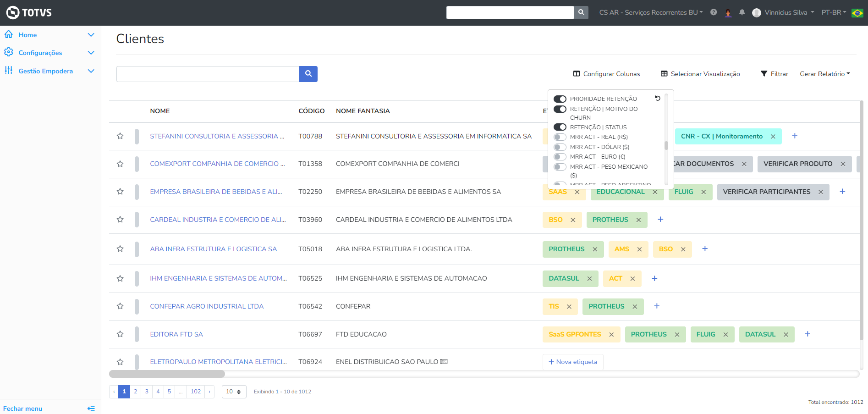Image resolution: width=868 pixels, height=414 pixels.
Task: Open the Gerar Relatório dropdown
Action: tap(825, 74)
